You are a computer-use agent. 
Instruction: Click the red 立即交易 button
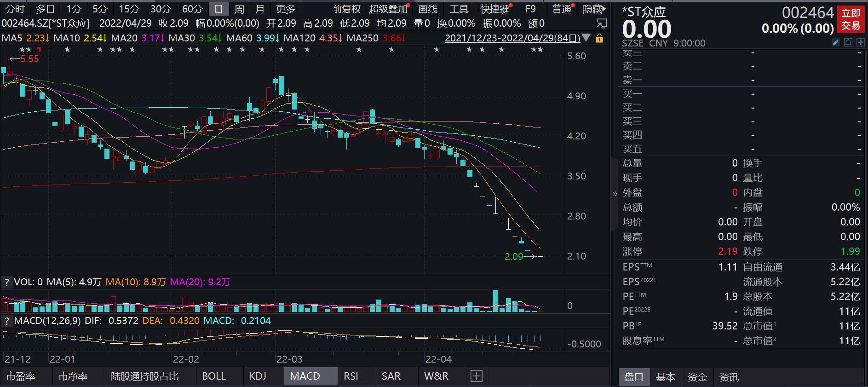pyautogui.click(x=851, y=20)
